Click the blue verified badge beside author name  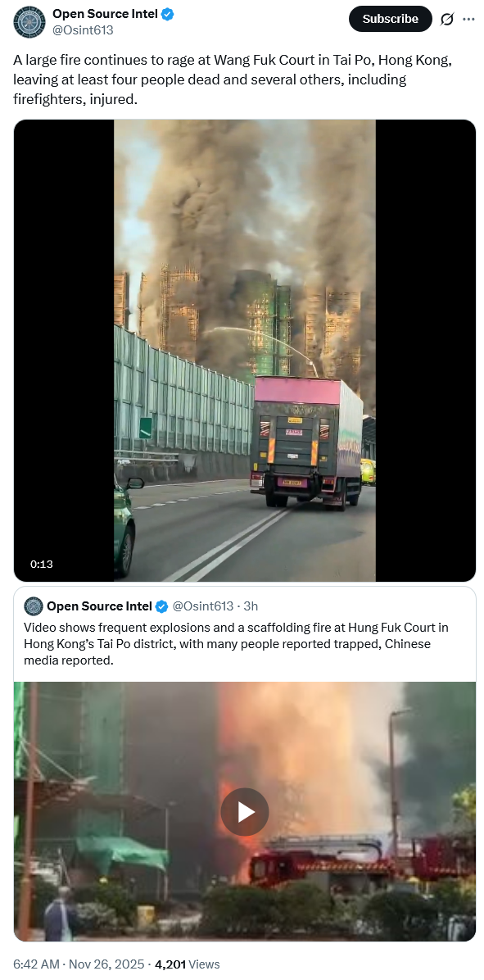[168, 14]
